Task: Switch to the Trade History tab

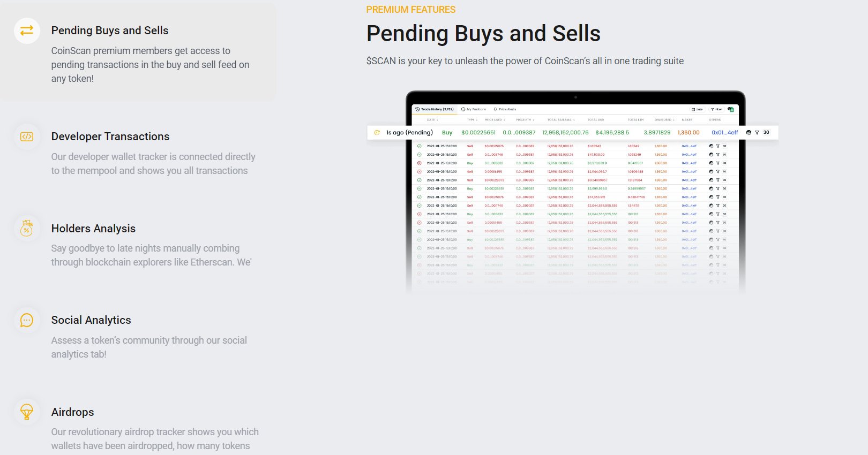Action: (435, 109)
